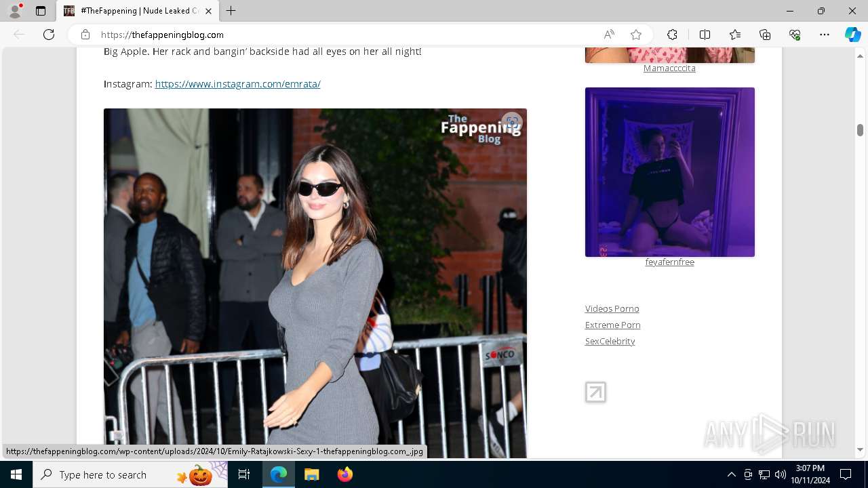Open the Favorites list icon
Screen dimensions: 868x488
tap(735, 35)
